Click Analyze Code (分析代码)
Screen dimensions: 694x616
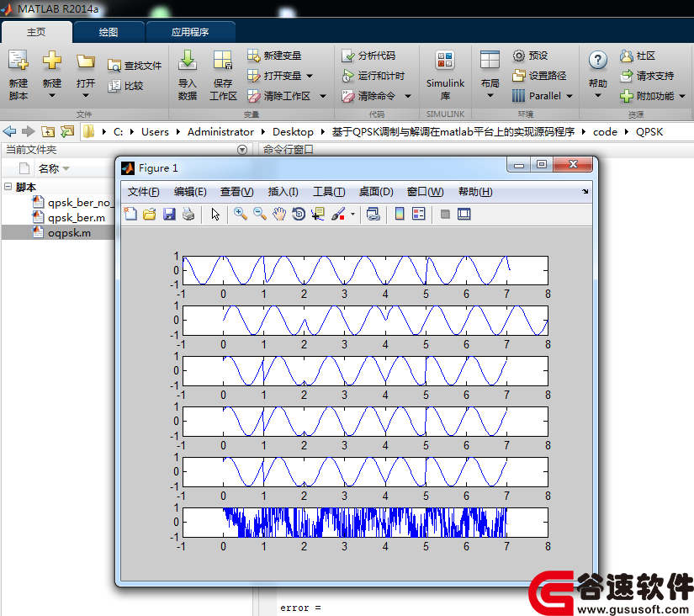pyautogui.click(x=368, y=56)
